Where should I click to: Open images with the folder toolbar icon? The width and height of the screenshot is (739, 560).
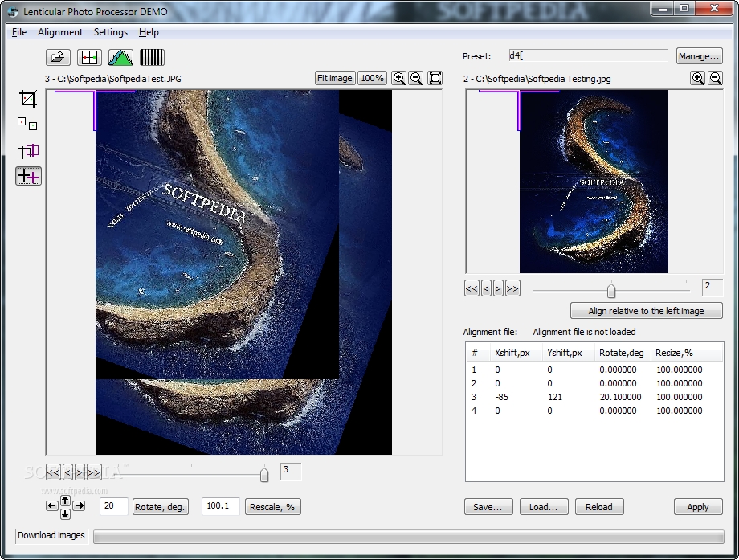pyautogui.click(x=58, y=58)
